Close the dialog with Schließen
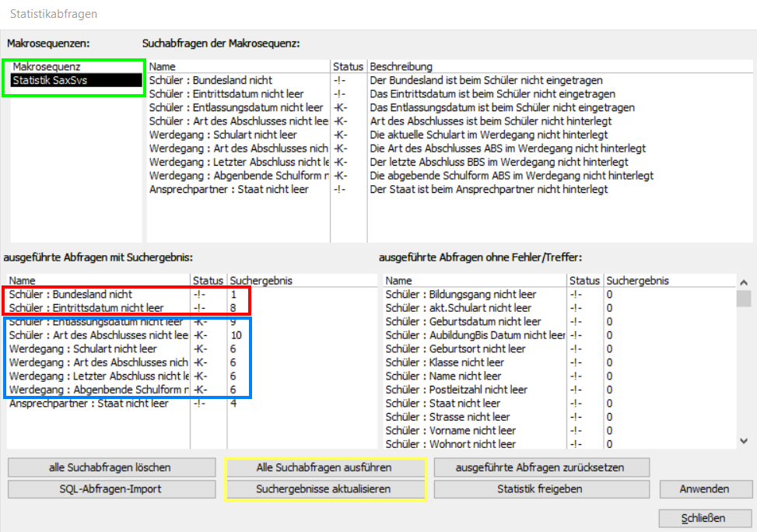Image resolution: width=757 pixels, height=532 pixels. tap(705, 518)
